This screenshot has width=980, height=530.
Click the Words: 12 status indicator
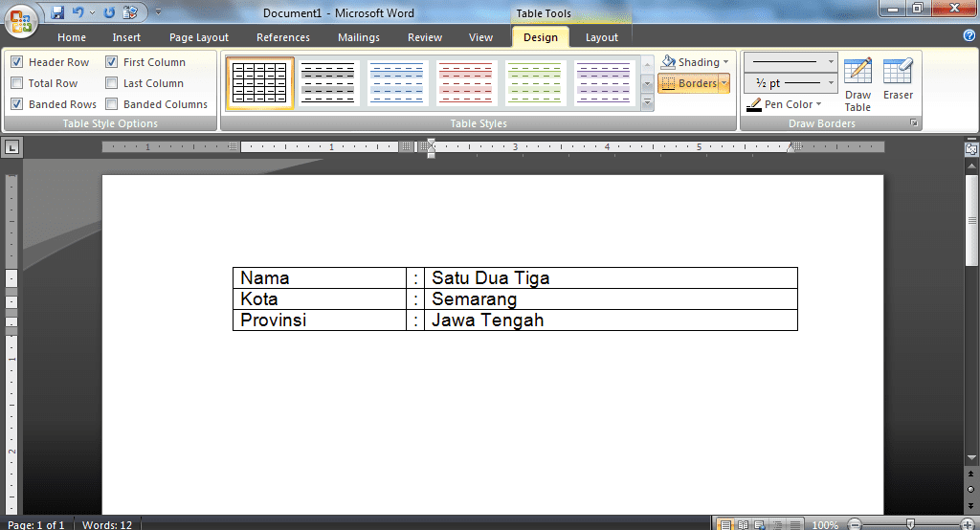[107, 525]
